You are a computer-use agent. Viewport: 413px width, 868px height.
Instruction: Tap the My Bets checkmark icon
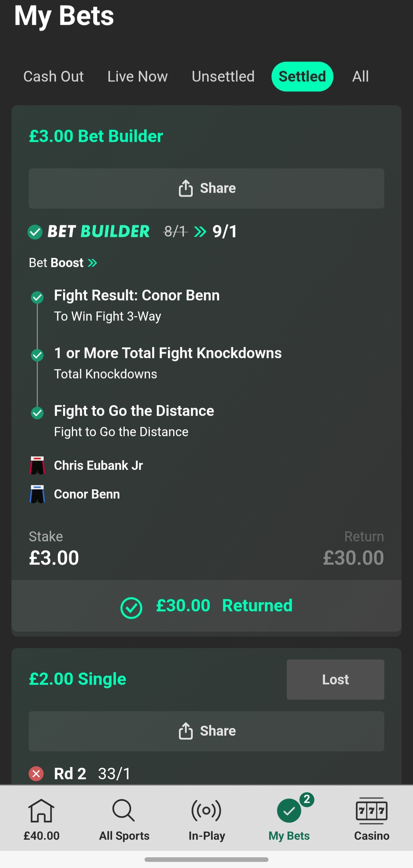[x=289, y=811]
